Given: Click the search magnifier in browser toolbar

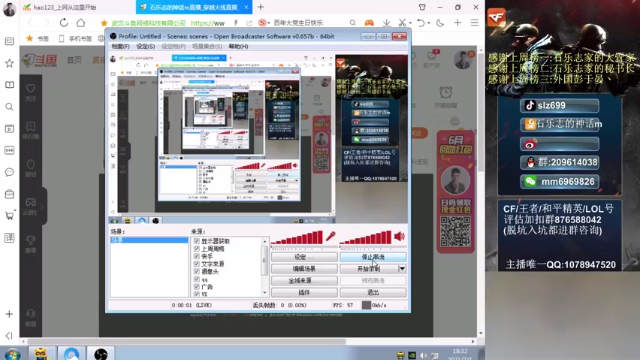Looking at the screenshot, I should point(353,23).
